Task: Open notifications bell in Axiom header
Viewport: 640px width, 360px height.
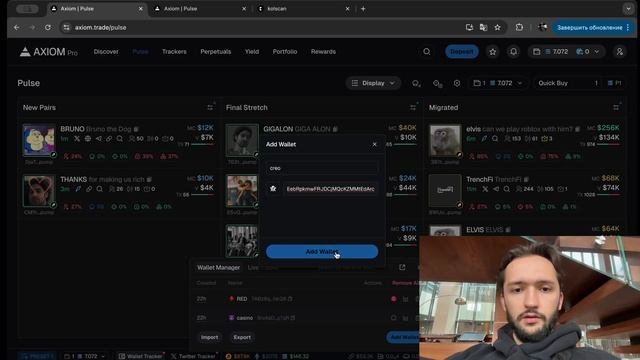Action: pyautogui.click(x=513, y=52)
